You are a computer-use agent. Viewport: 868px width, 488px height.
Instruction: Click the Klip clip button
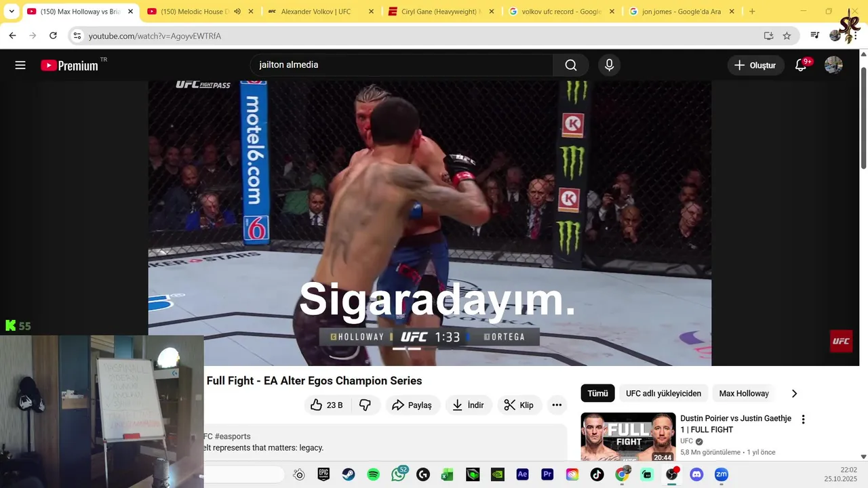click(x=519, y=405)
